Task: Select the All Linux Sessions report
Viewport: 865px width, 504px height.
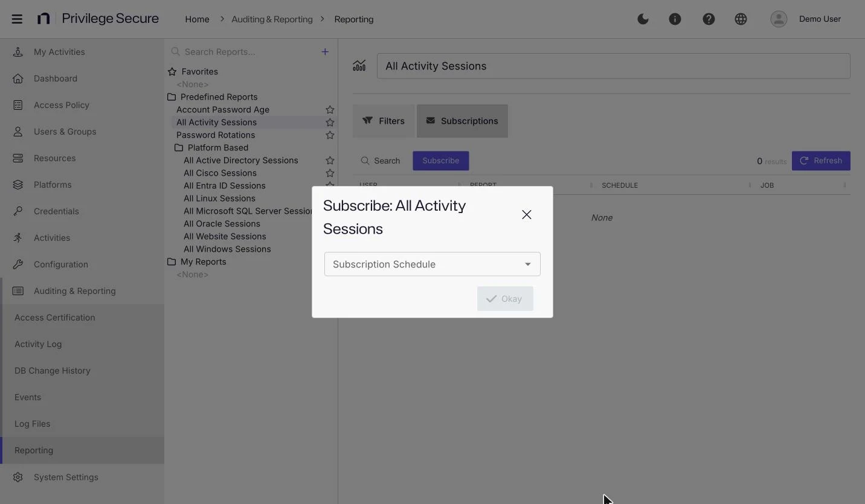Action: [x=219, y=199]
